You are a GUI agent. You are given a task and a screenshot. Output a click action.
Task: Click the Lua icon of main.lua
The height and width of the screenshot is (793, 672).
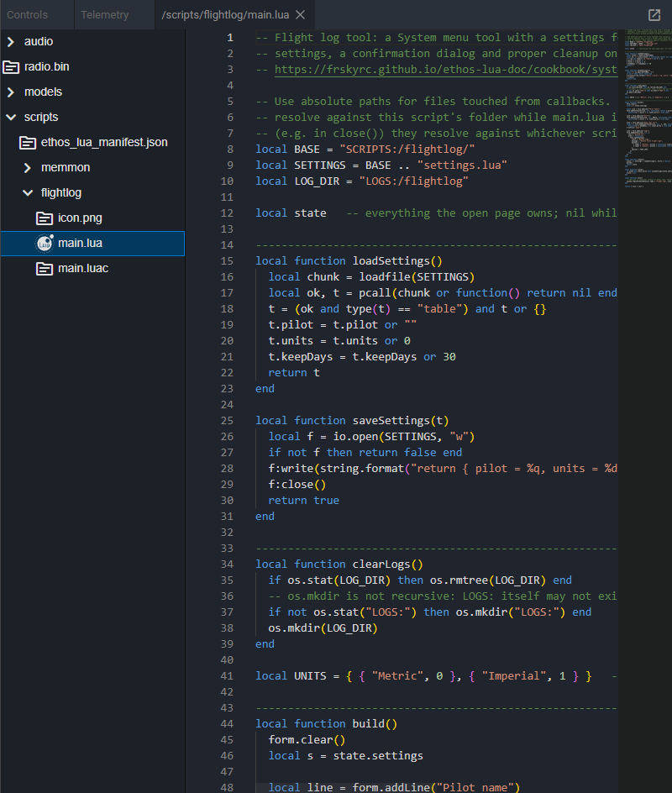(x=45, y=244)
